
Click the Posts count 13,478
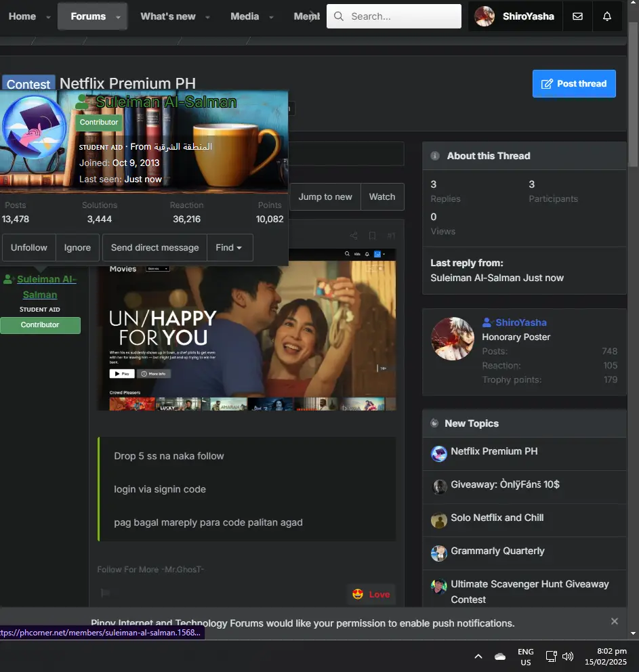pyautogui.click(x=16, y=219)
